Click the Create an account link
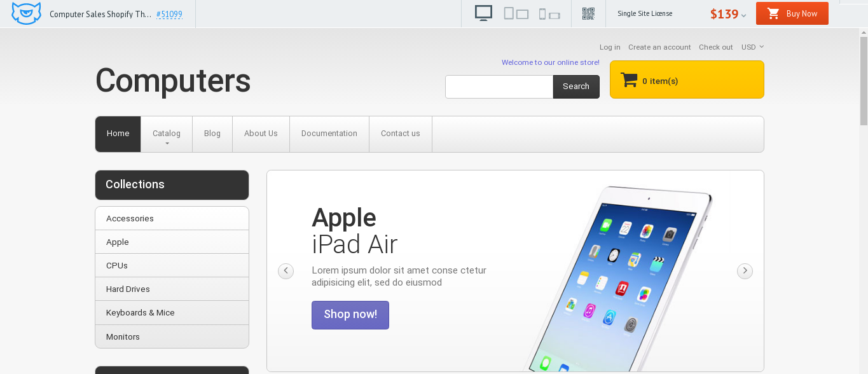Image resolution: width=868 pixels, height=374 pixels. click(659, 47)
